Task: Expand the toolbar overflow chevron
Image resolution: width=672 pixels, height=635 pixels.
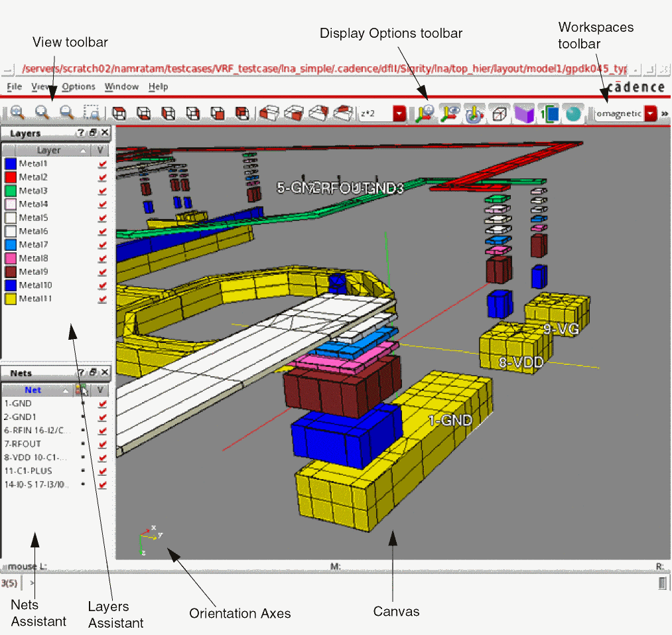Action: [664, 114]
